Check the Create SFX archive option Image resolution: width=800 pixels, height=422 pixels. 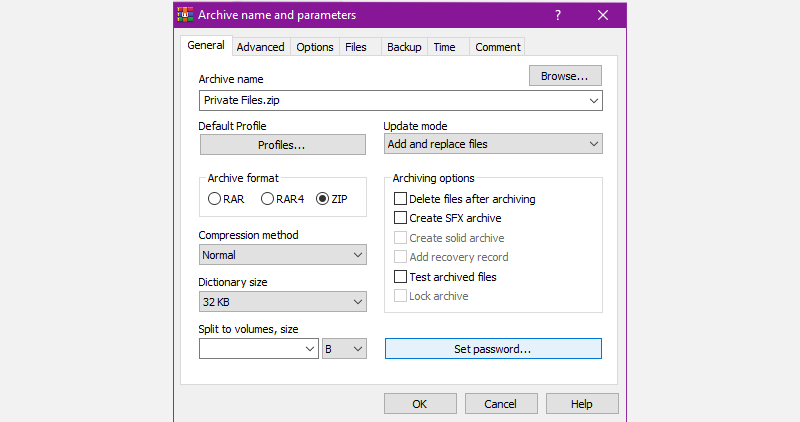(x=401, y=218)
